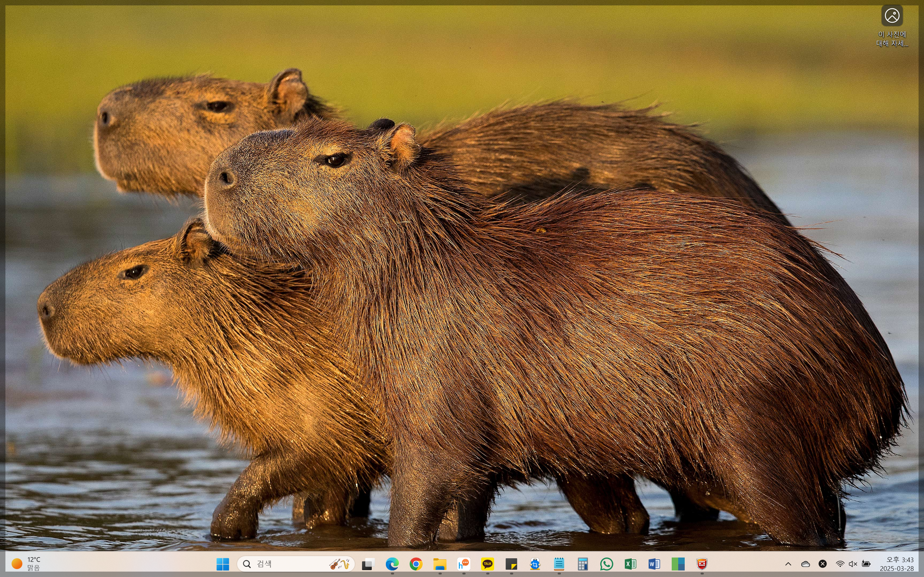Open the Sticky Notes taskbar icon
The height and width of the screenshot is (577, 924).
point(511,564)
